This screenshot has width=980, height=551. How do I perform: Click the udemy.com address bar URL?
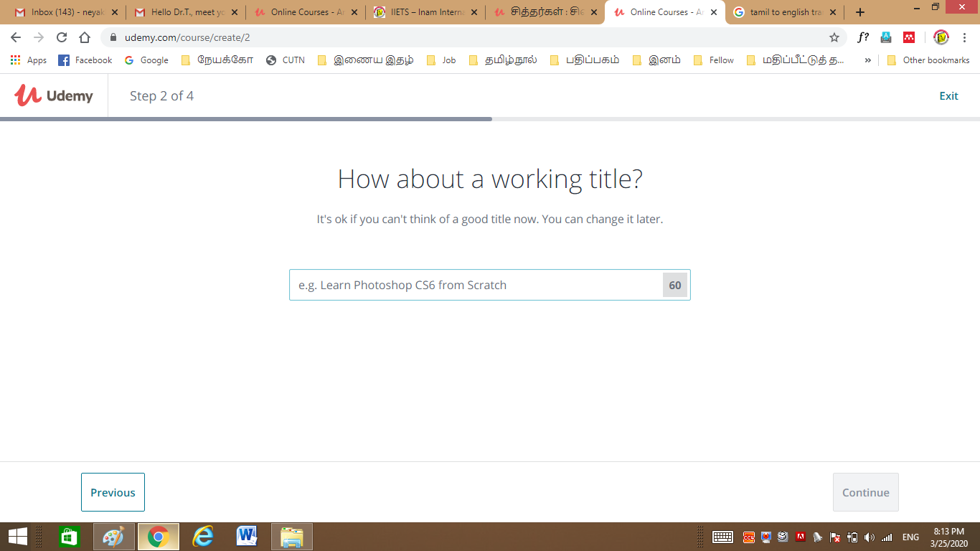[187, 37]
